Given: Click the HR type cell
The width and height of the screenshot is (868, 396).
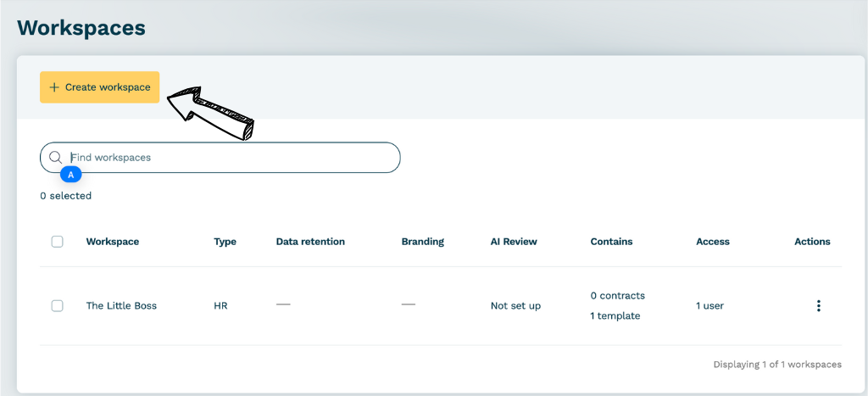Looking at the screenshot, I should pyautogui.click(x=220, y=306).
